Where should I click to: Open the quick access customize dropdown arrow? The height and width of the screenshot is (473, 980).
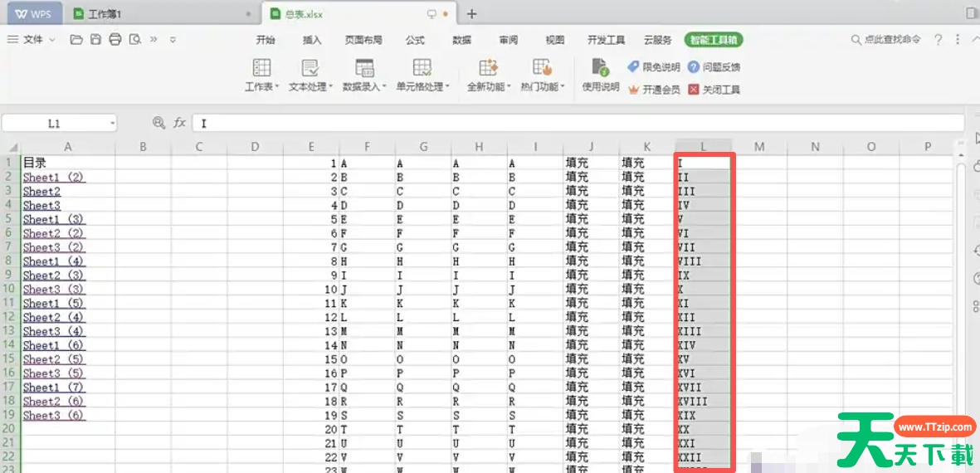point(173,40)
